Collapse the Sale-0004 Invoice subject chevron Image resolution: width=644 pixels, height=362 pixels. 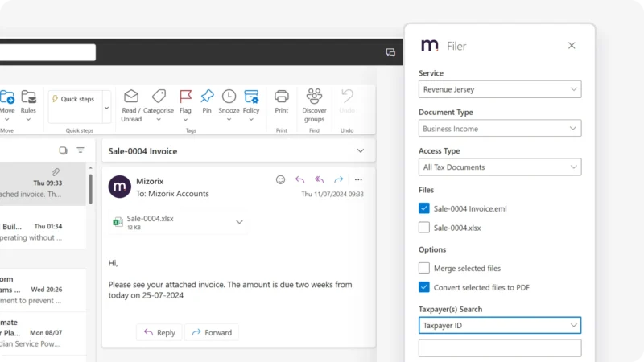pyautogui.click(x=360, y=150)
